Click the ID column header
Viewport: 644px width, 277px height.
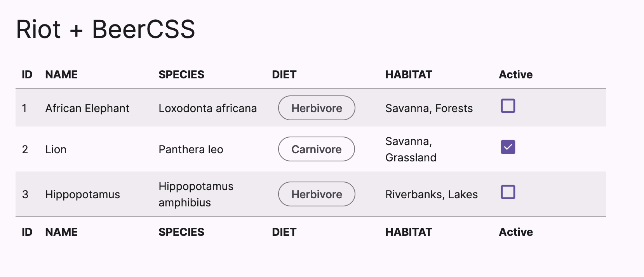tap(26, 74)
